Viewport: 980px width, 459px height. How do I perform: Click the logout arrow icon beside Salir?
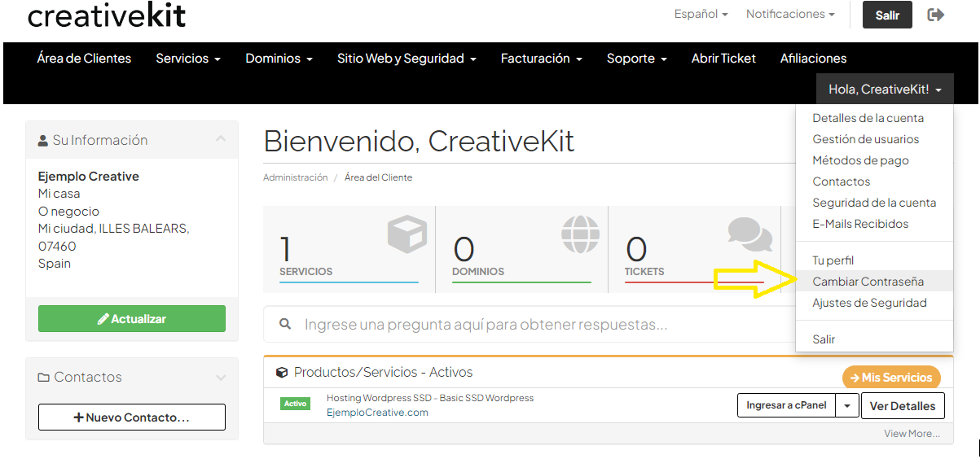(x=935, y=15)
